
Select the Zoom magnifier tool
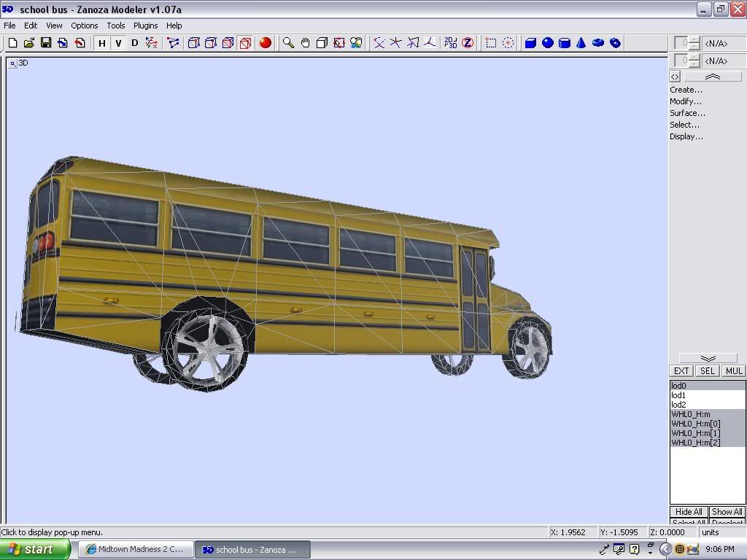click(x=288, y=43)
